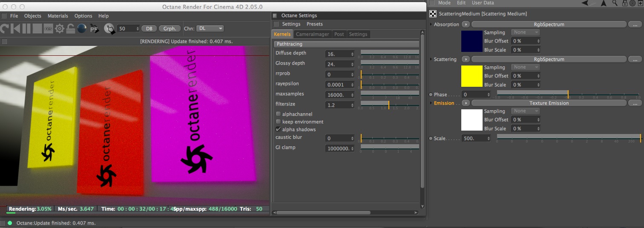Click the Octane Settings panel grip icon

pos(276,24)
